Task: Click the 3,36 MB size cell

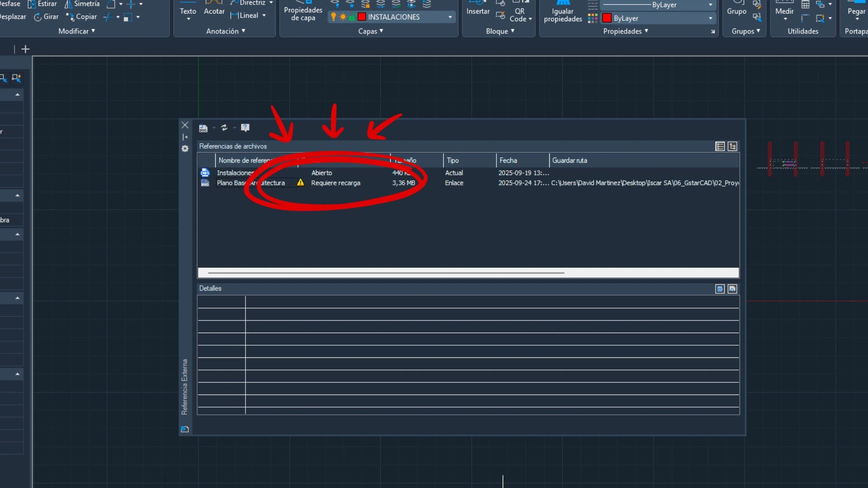Action: pyautogui.click(x=403, y=183)
